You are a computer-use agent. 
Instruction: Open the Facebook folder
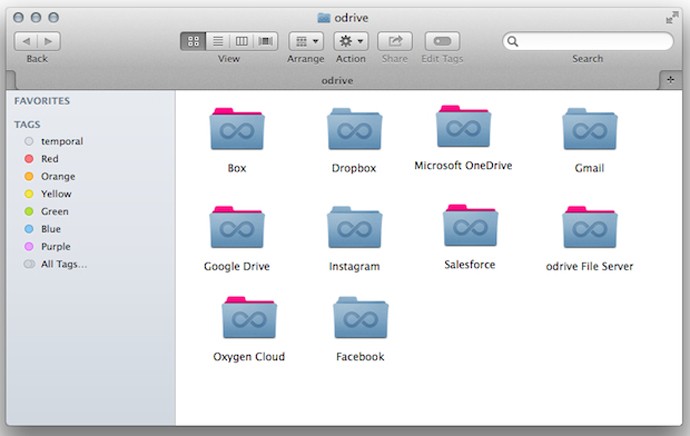[360, 318]
